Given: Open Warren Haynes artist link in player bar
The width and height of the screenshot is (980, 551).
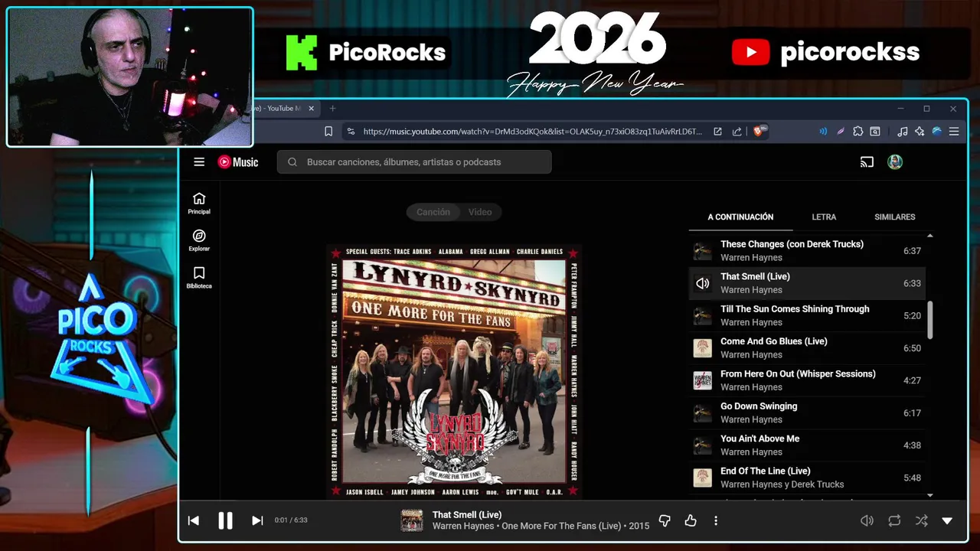Looking at the screenshot, I should point(462,526).
